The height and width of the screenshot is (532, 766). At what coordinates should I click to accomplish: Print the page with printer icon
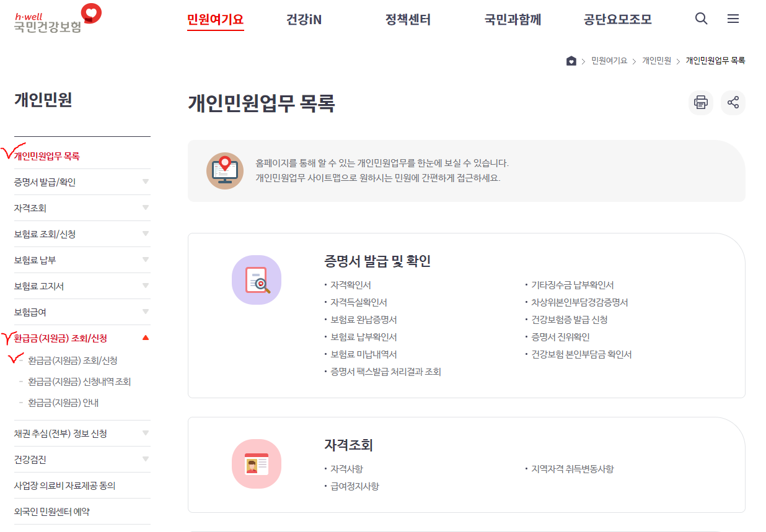tap(701, 103)
